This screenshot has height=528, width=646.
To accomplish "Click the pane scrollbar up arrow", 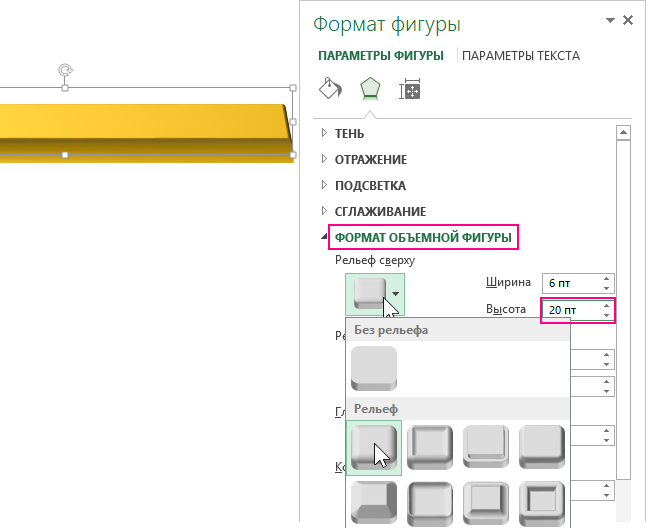I will point(623,133).
